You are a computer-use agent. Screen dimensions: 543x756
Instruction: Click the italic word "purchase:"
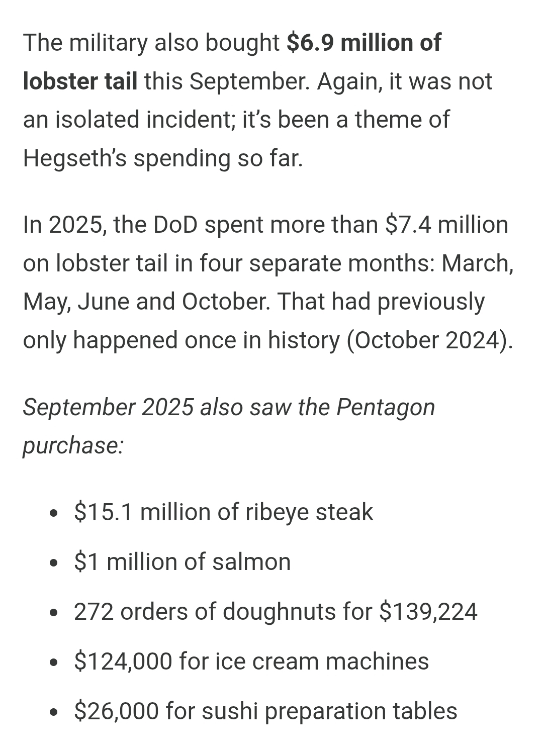(x=73, y=445)
